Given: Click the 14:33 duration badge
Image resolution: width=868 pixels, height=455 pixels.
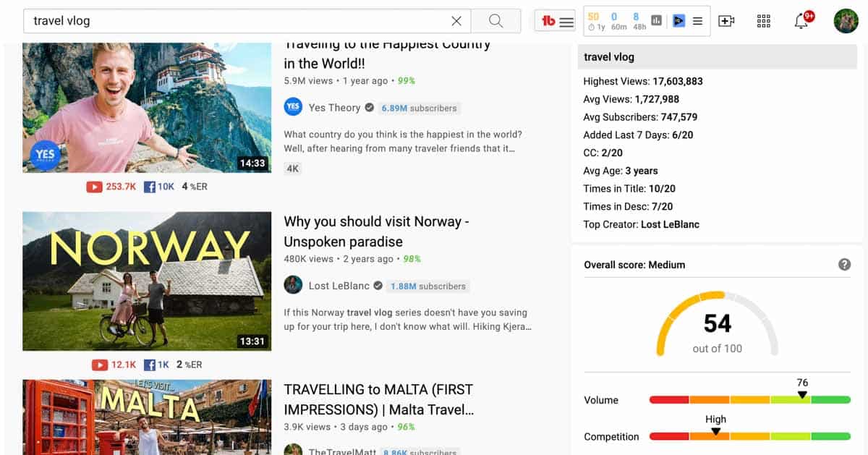Looking at the screenshot, I should click(252, 163).
